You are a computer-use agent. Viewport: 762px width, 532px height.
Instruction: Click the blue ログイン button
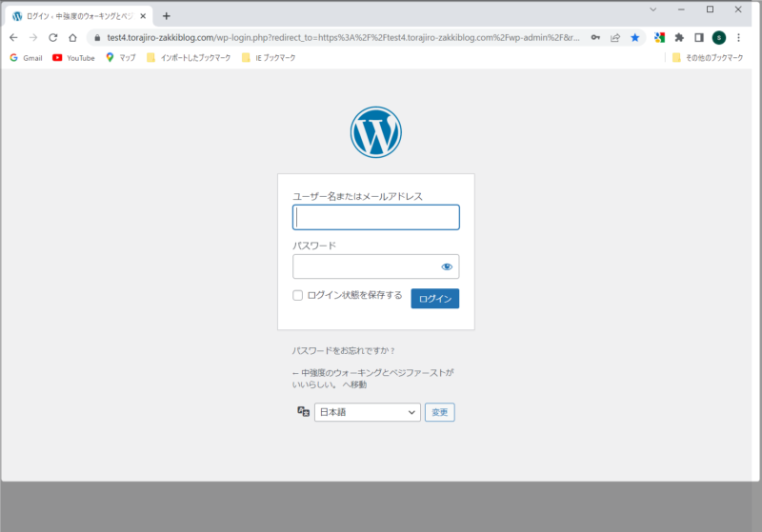434,299
